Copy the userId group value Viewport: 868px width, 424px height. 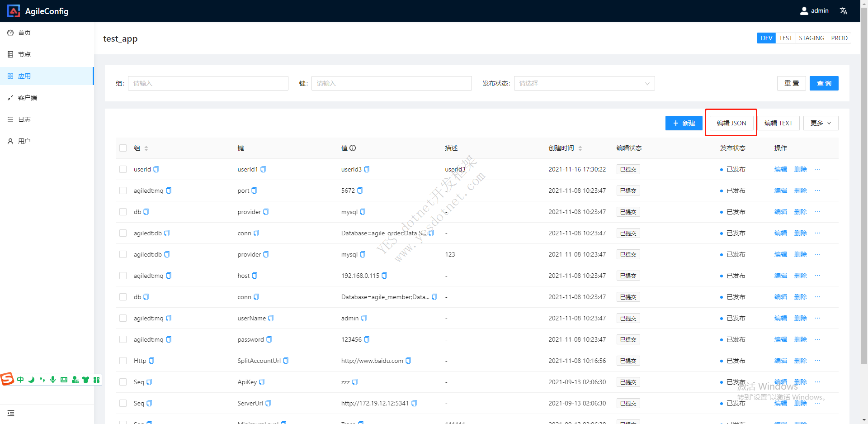coord(156,169)
